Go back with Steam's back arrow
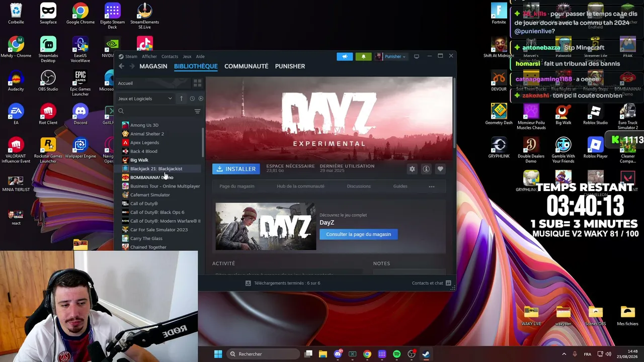The height and width of the screenshot is (362, 644). (x=121, y=66)
